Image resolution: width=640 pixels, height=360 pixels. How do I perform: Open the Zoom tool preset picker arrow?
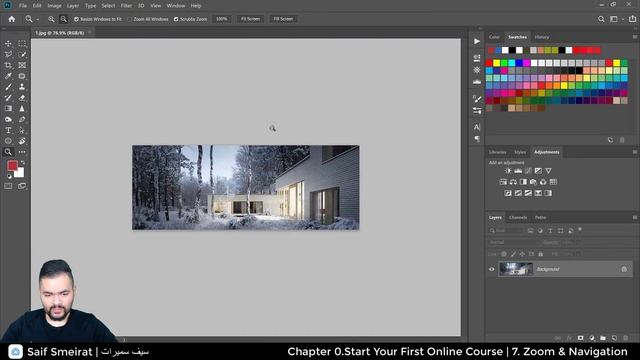(x=38, y=19)
